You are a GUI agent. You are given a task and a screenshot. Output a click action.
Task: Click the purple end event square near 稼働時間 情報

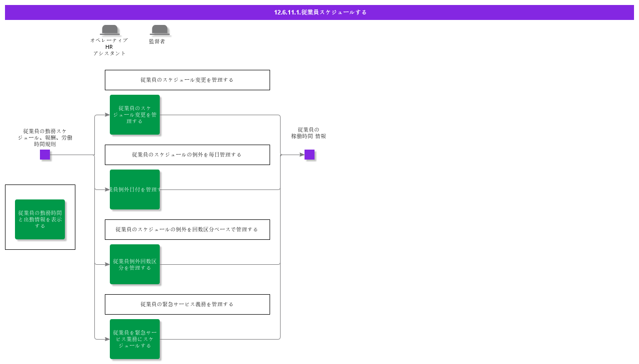309,155
